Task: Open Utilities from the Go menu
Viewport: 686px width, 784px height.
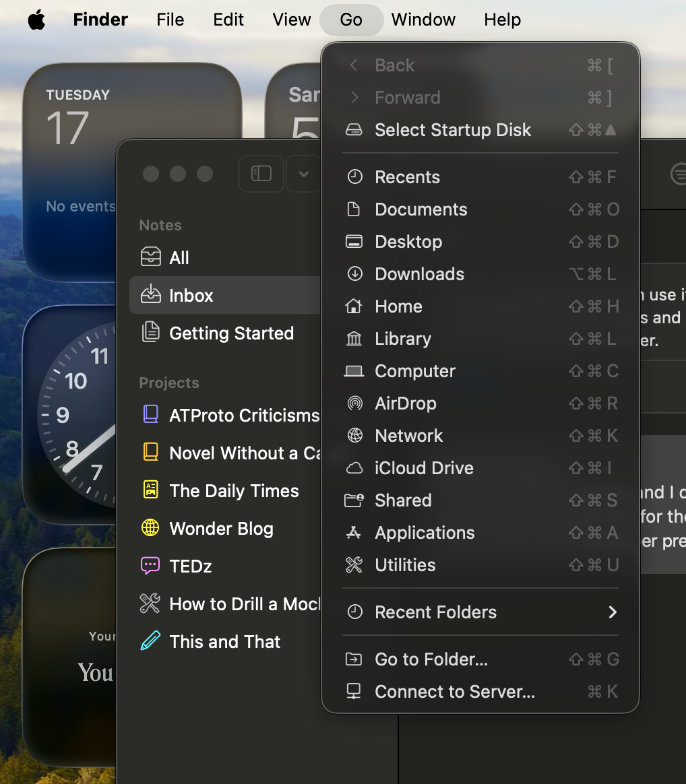Action: (x=480, y=565)
